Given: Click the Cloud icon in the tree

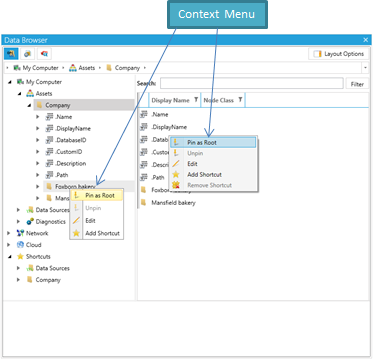Looking at the screenshot, I should click(20, 245).
